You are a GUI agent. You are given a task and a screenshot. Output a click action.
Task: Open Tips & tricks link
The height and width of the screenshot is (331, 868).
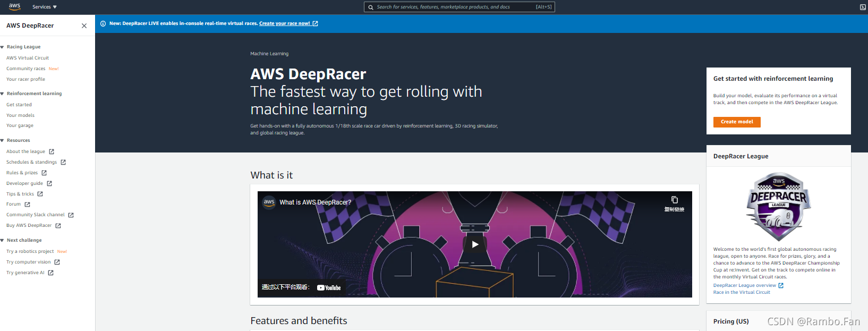pyautogui.click(x=20, y=194)
